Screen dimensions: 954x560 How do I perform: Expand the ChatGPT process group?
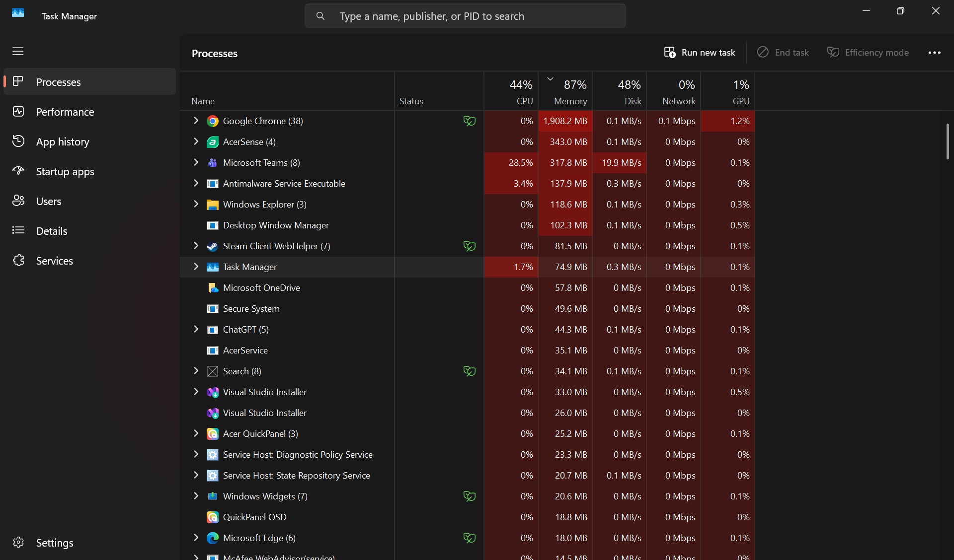click(x=196, y=329)
